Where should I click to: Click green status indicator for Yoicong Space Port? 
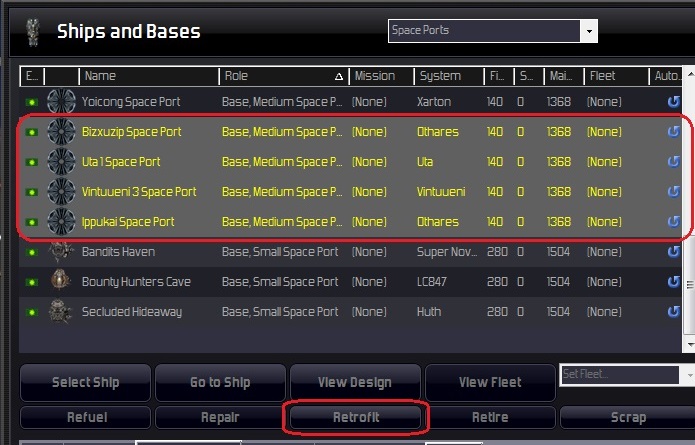(x=32, y=102)
